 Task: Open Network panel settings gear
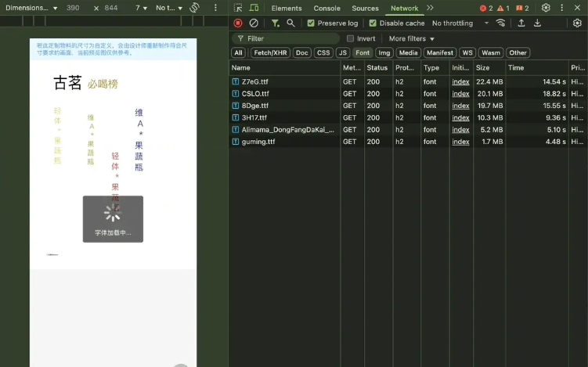click(577, 23)
